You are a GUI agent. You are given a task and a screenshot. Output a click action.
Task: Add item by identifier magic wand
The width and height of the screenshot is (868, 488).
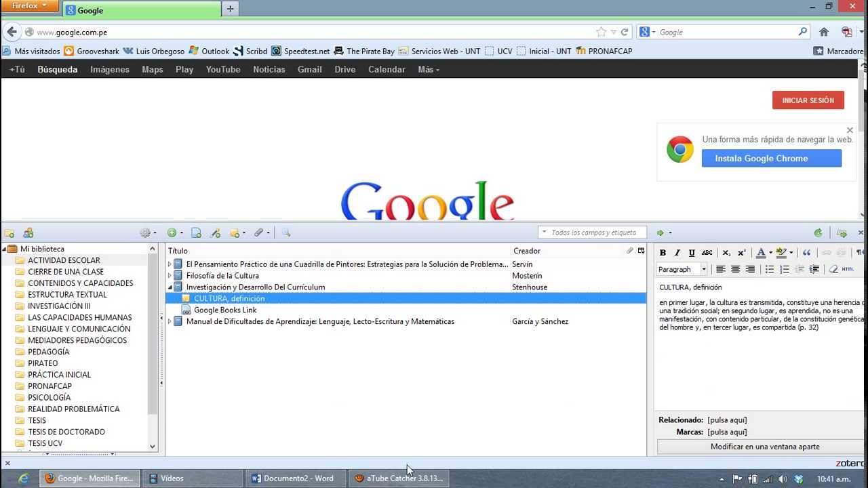[216, 232]
